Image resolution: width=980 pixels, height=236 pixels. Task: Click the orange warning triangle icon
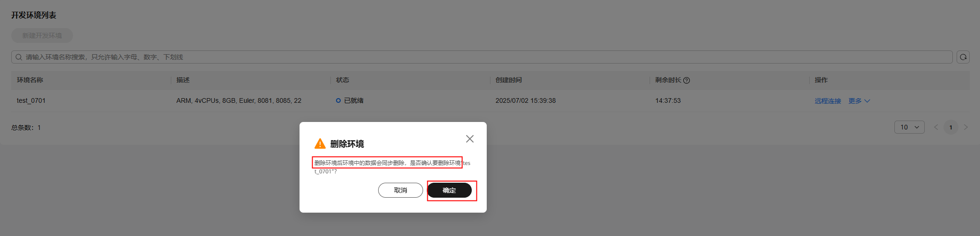coord(320,143)
